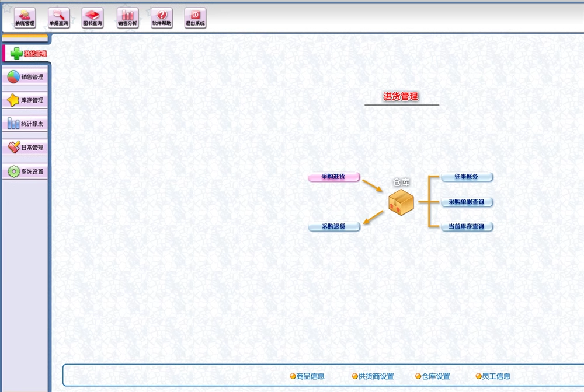Switch to 库存管理 sidebar item
The height and width of the screenshot is (392, 584).
click(x=25, y=100)
